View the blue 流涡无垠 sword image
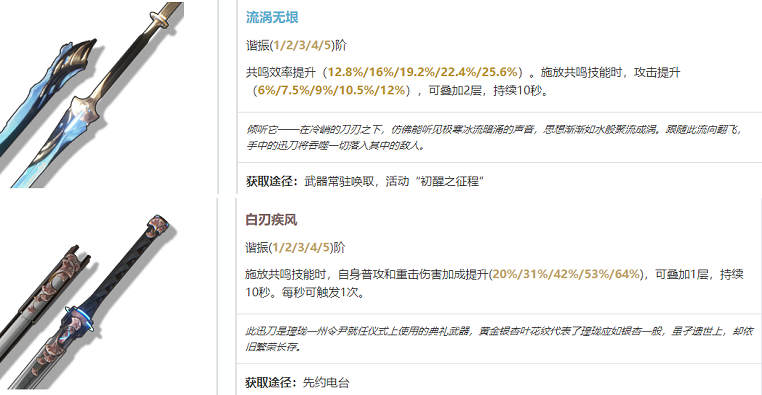The image size is (762, 395). [92, 95]
